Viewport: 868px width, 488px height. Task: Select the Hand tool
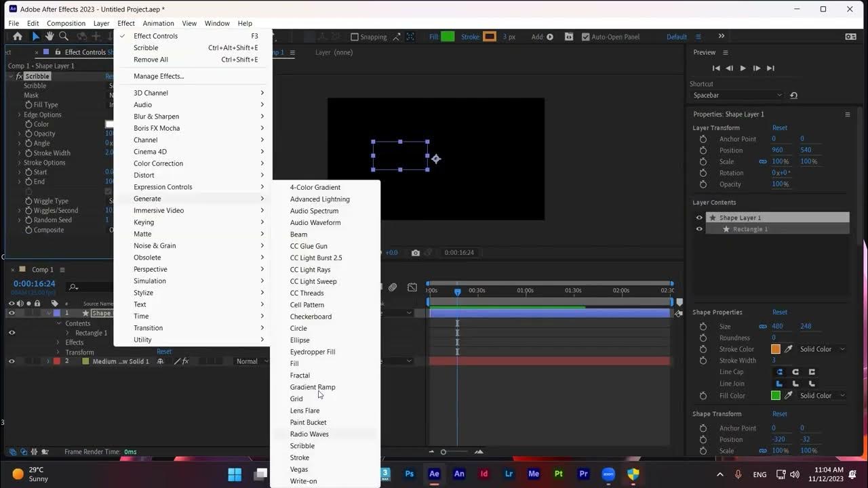coord(50,37)
